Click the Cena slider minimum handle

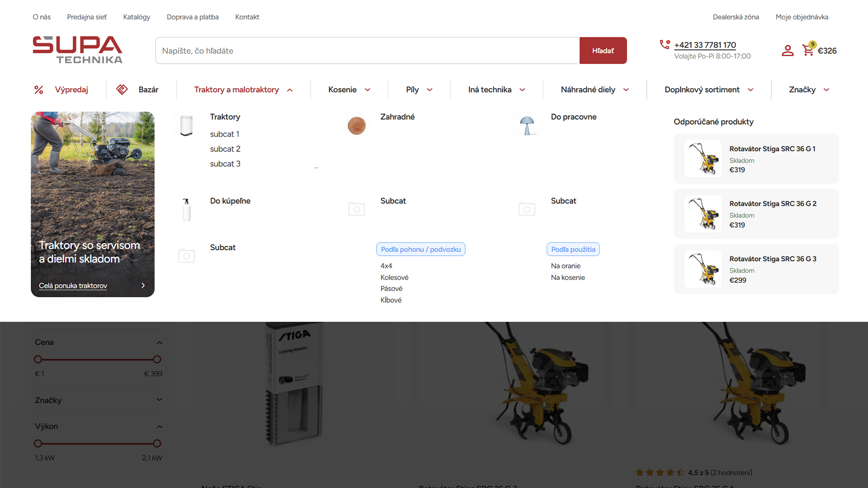(x=38, y=360)
